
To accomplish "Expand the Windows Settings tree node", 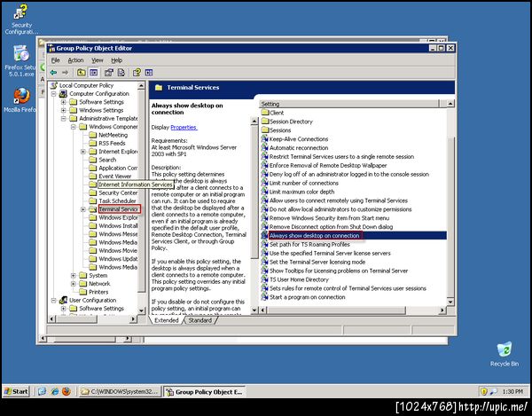I will coord(64,110).
